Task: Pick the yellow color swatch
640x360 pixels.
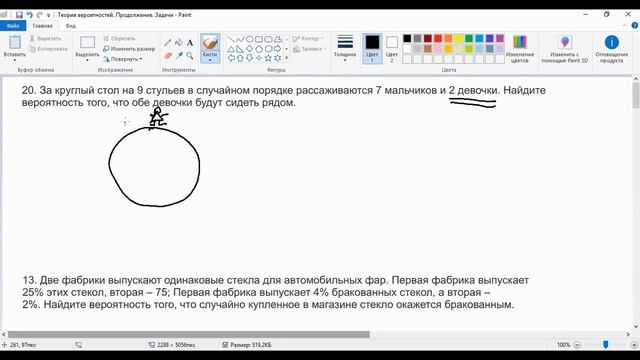Action: 459,38
